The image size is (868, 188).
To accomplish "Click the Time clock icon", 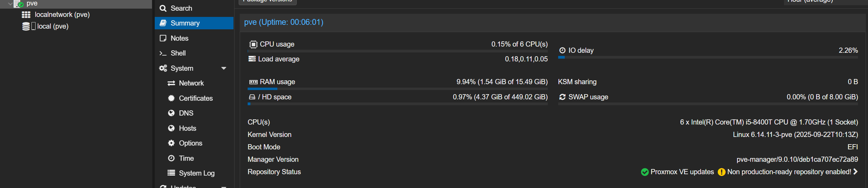I will tap(171, 158).
